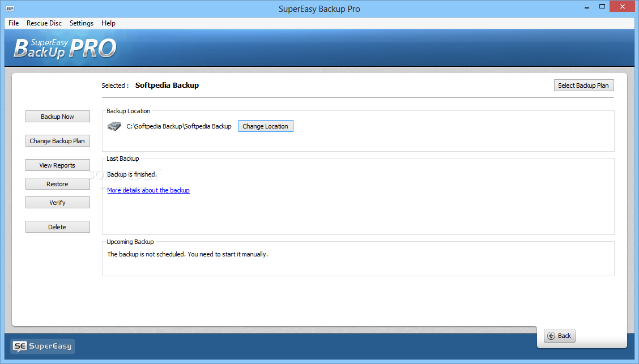This screenshot has width=639, height=364.
Task: Start backup with Backup Now button
Action: coord(57,117)
